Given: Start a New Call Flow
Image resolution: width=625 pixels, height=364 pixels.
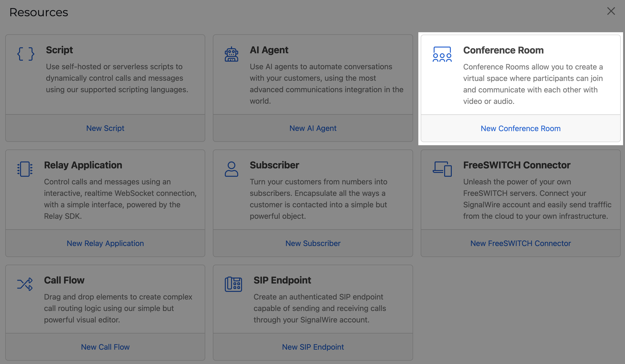Looking at the screenshot, I should (105, 347).
